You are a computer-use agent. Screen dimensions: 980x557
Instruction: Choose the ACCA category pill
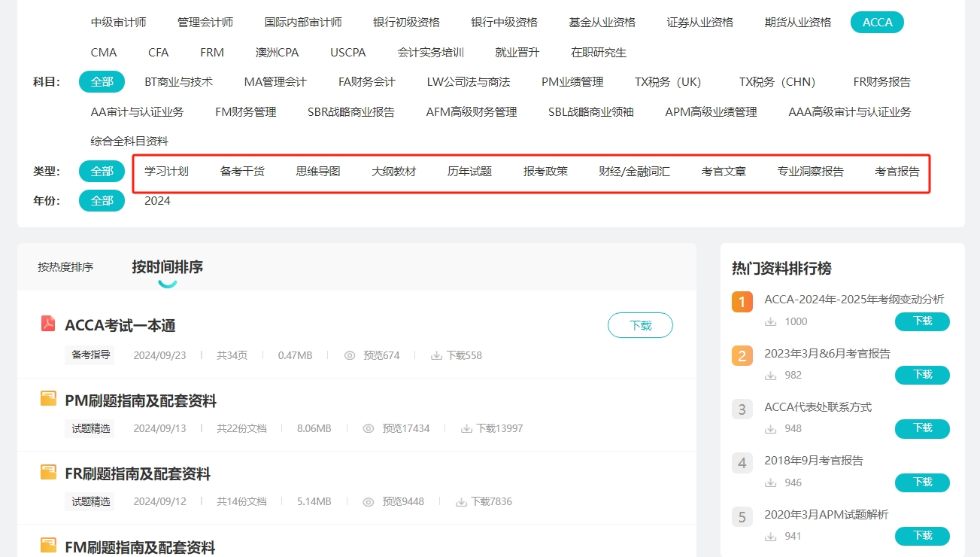click(877, 22)
